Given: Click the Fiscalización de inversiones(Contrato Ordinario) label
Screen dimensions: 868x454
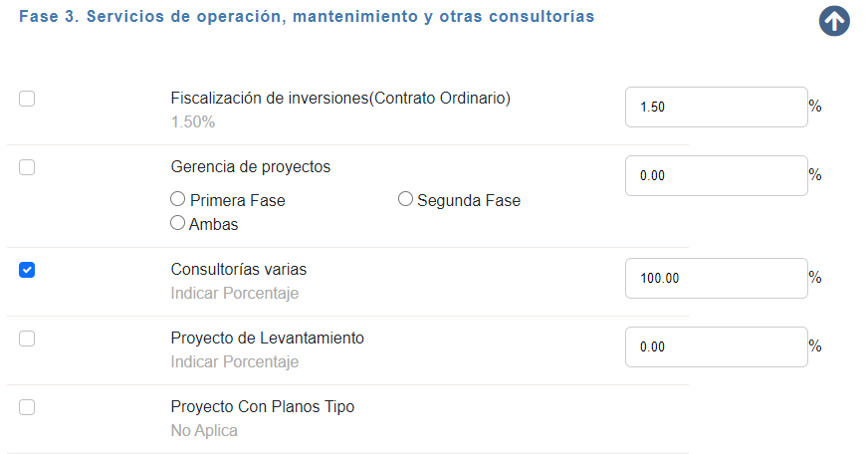Looking at the screenshot, I should coord(340,98).
